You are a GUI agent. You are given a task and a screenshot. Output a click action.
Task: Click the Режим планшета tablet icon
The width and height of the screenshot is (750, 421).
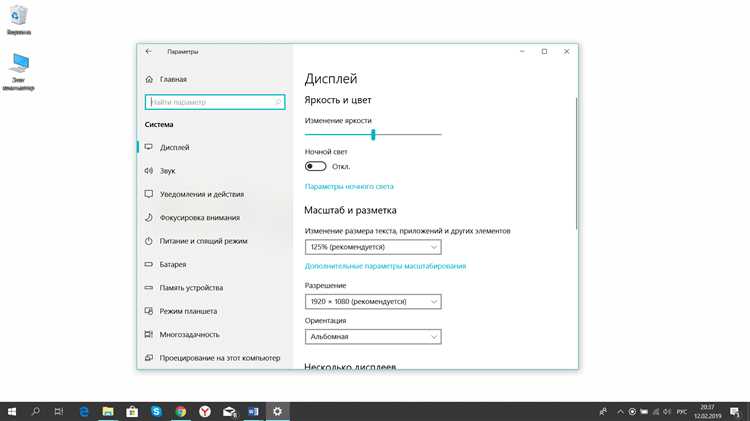(x=149, y=311)
